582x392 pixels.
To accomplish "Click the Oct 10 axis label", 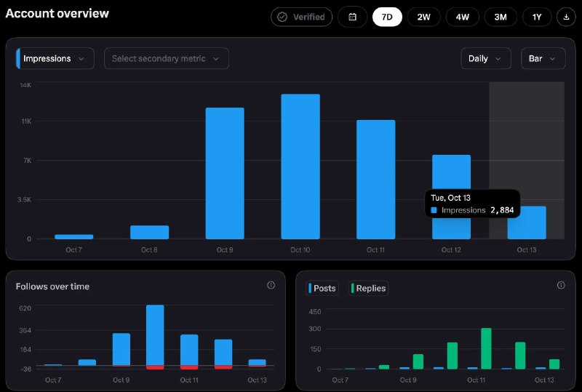I will pos(300,250).
